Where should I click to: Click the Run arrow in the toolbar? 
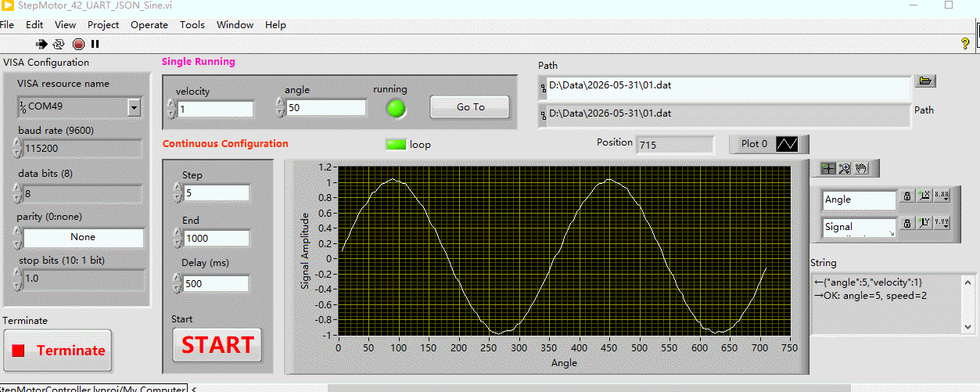pyautogui.click(x=41, y=44)
